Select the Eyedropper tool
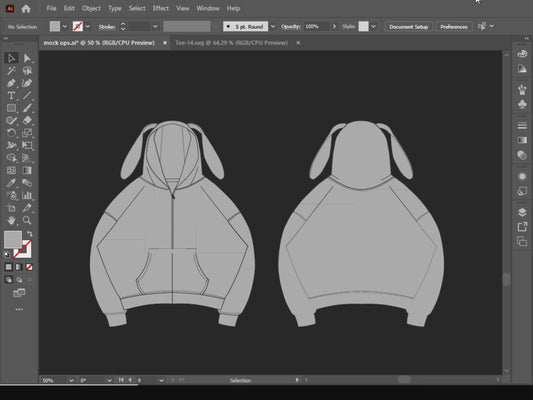 point(11,183)
